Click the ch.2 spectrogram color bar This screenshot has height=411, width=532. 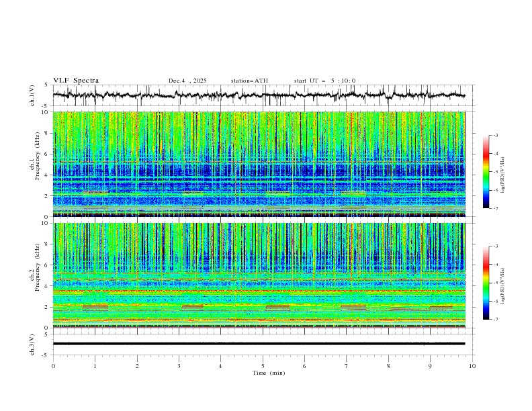click(x=486, y=283)
